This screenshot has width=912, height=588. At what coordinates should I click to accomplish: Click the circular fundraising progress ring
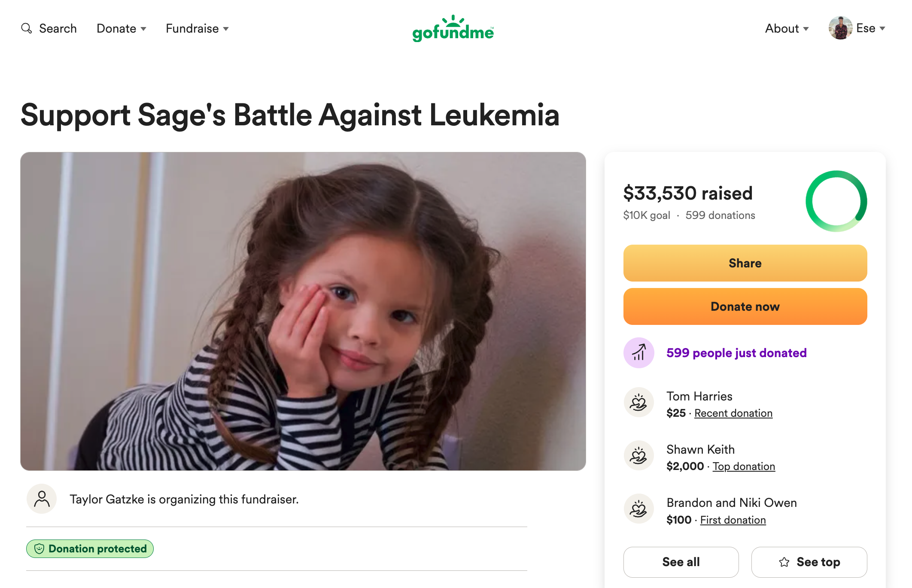(836, 201)
